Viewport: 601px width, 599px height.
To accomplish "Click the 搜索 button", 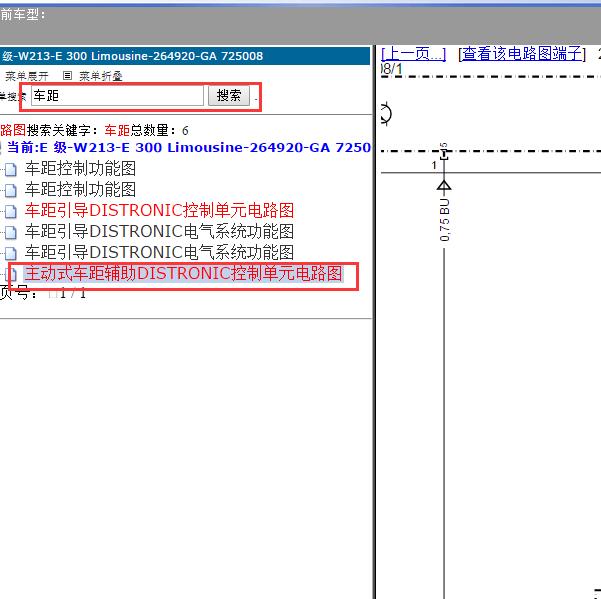I will click(x=229, y=95).
